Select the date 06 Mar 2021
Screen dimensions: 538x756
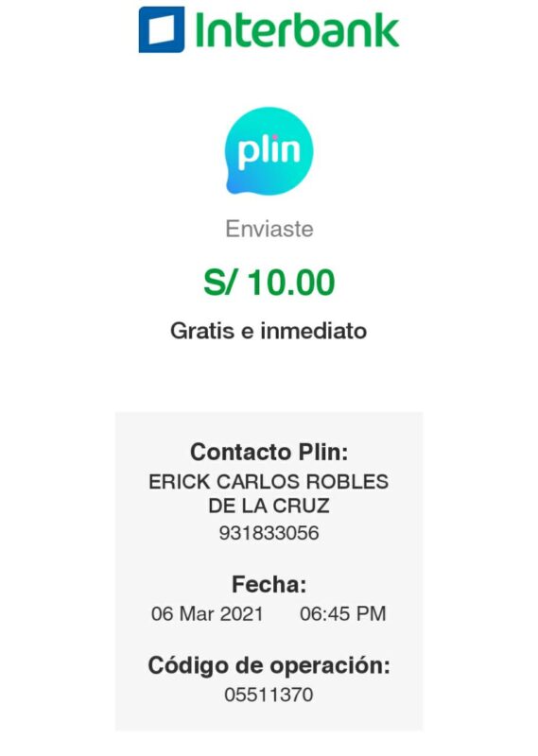(207, 613)
